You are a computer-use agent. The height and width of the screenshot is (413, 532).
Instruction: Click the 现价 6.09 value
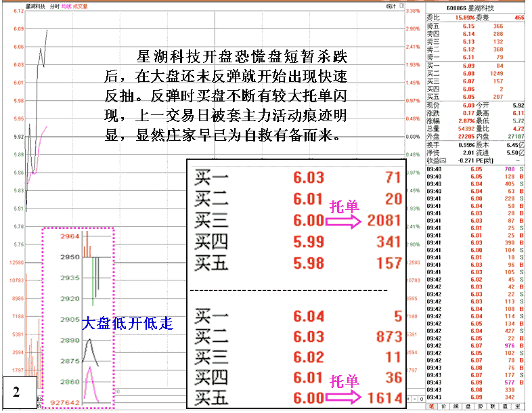468,106
